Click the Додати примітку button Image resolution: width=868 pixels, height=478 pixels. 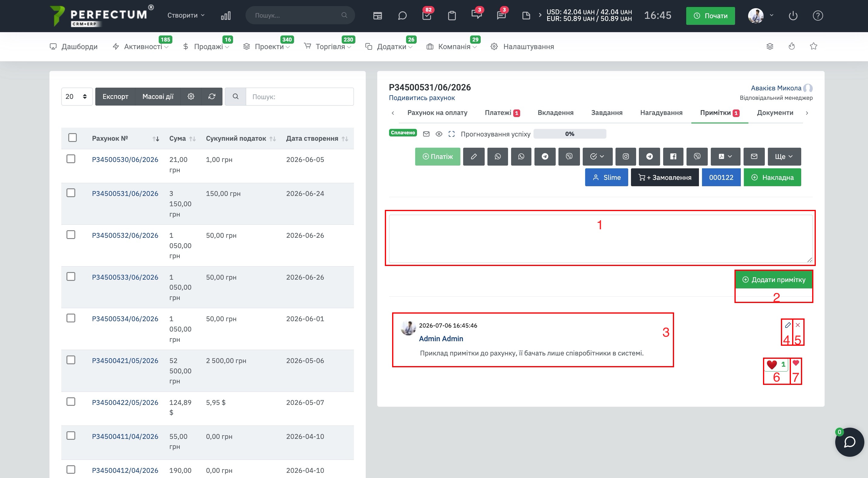(x=774, y=280)
